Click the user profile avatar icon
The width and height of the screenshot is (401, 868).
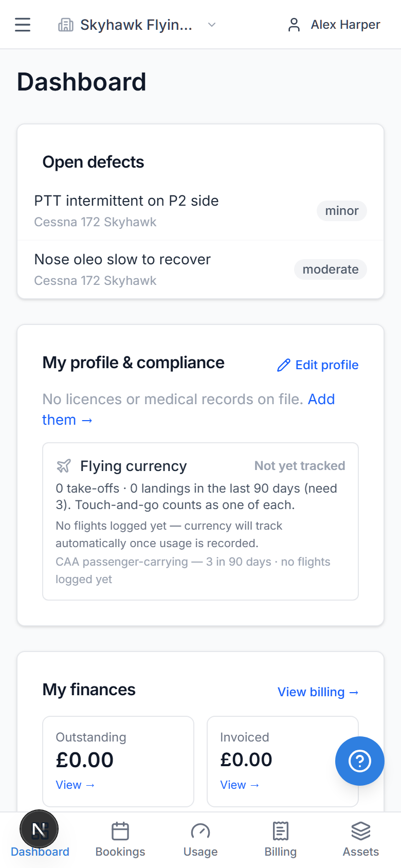pos(294,25)
